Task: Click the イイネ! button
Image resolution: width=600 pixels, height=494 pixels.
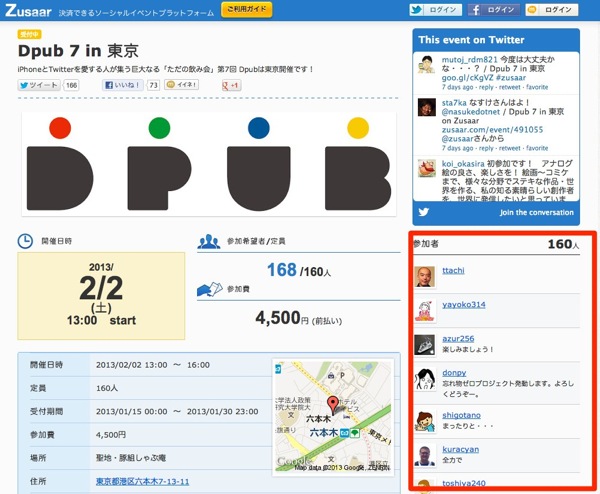Action: [x=181, y=85]
